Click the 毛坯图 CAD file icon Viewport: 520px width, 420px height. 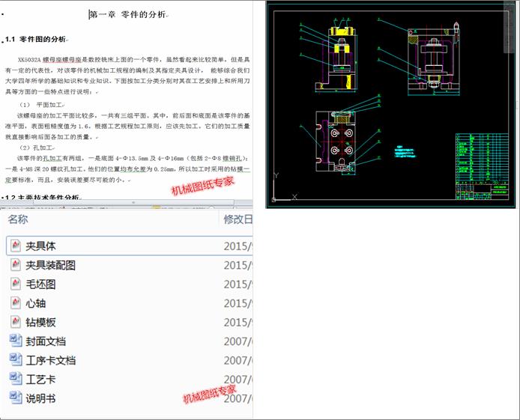(16, 284)
